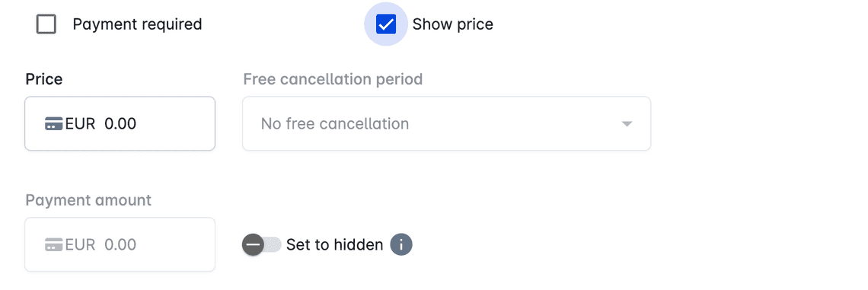
Task: Click the Free cancellation period label
Action: (x=333, y=79)
